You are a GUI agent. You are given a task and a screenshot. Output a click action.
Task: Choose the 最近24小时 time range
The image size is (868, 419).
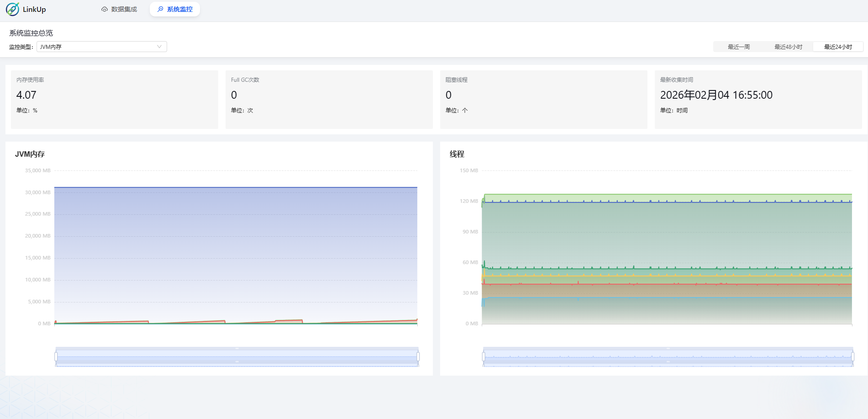(x=838, y=47)
